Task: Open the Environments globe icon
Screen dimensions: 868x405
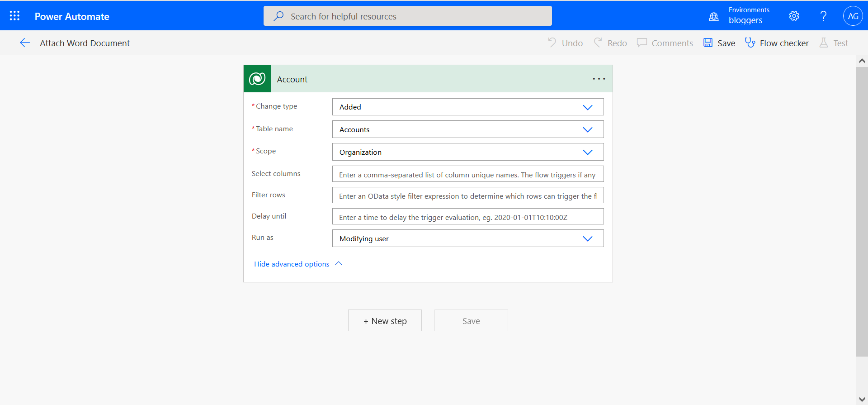Action: (x=714, y=17)
